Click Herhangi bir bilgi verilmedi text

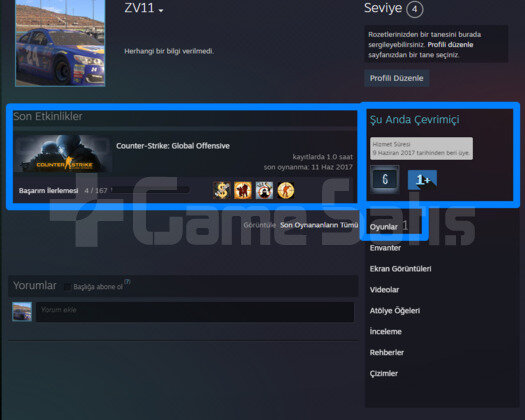(x=169, y=51)
